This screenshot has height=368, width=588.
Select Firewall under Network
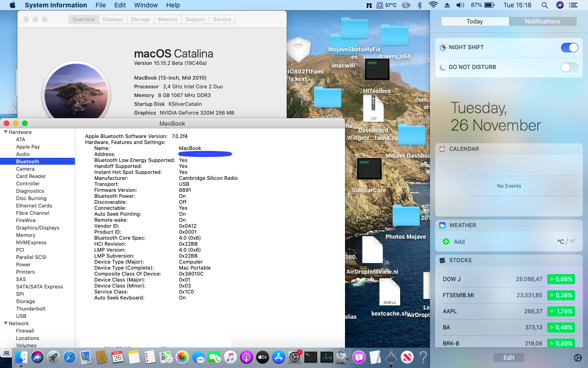coord(25,331)
